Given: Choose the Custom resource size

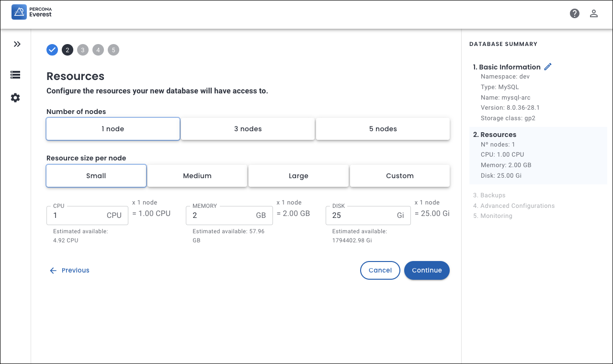Looking at the screenshot, I should 399,176.
